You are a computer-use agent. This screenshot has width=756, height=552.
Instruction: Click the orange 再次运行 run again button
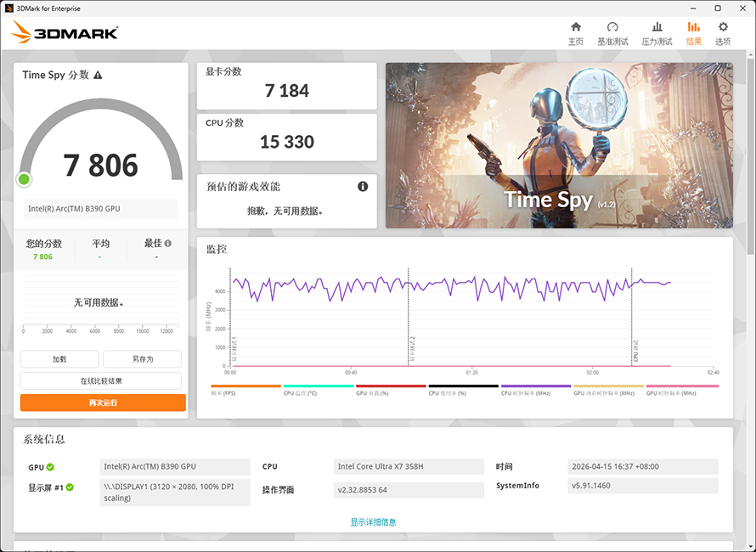click(x=103, y=403)
